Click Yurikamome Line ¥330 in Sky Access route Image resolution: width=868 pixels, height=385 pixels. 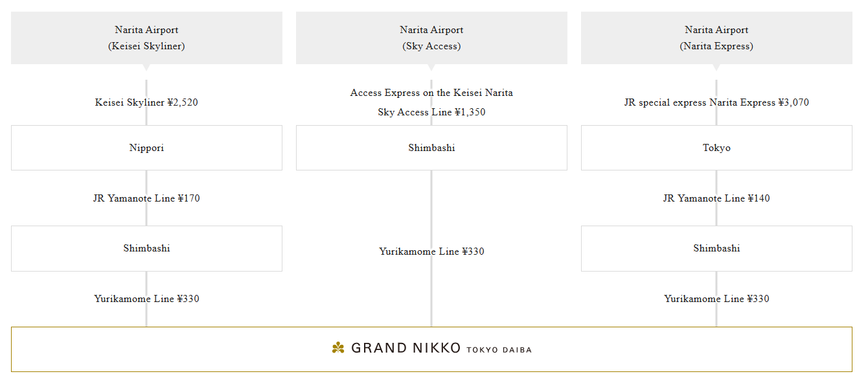(431, 251)
